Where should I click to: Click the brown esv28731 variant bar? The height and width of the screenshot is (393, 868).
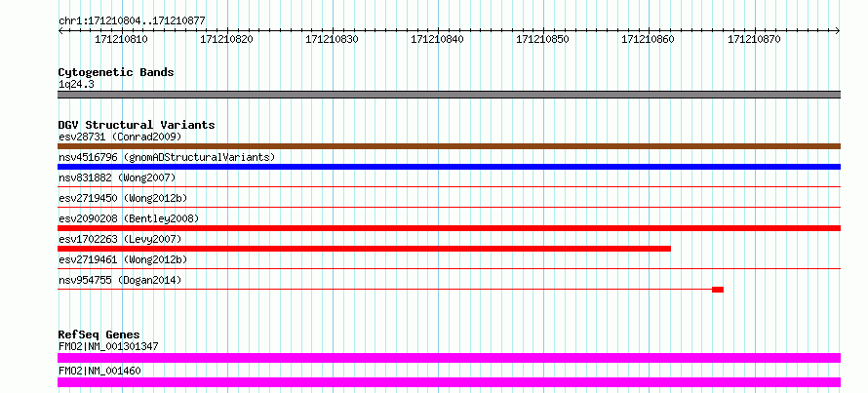(449, 146)
